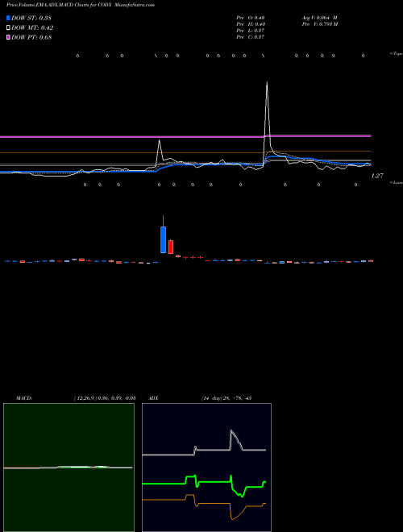Click the chart title mentioning CODX MunafaSutra.com
The image size is (403, 532).
[x=81, y=6]
